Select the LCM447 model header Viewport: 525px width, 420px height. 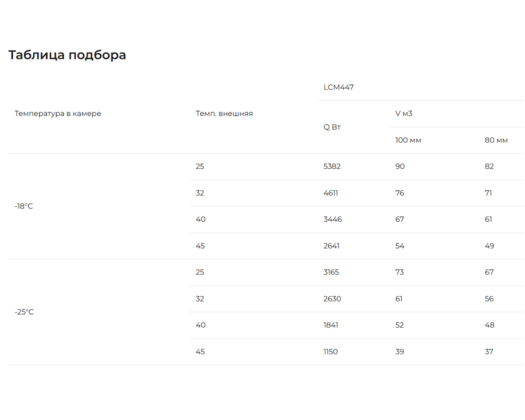click(338, 87)
